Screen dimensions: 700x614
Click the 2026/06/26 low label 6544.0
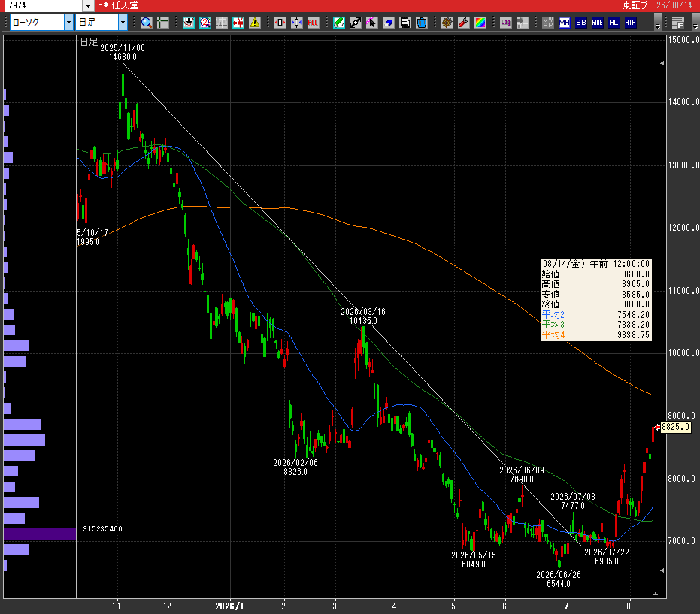pos(558,584)
